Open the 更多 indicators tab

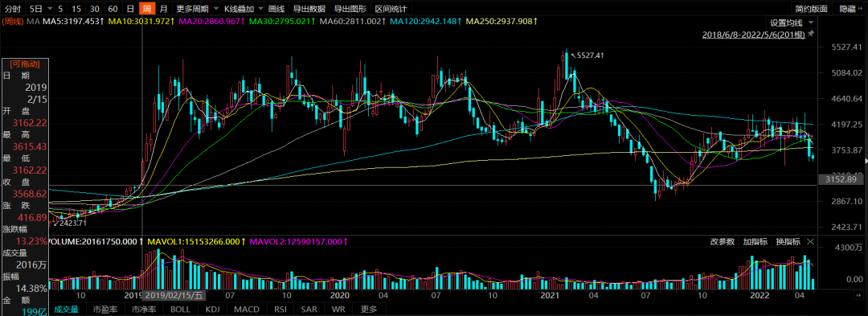click(x=368, y=310)
